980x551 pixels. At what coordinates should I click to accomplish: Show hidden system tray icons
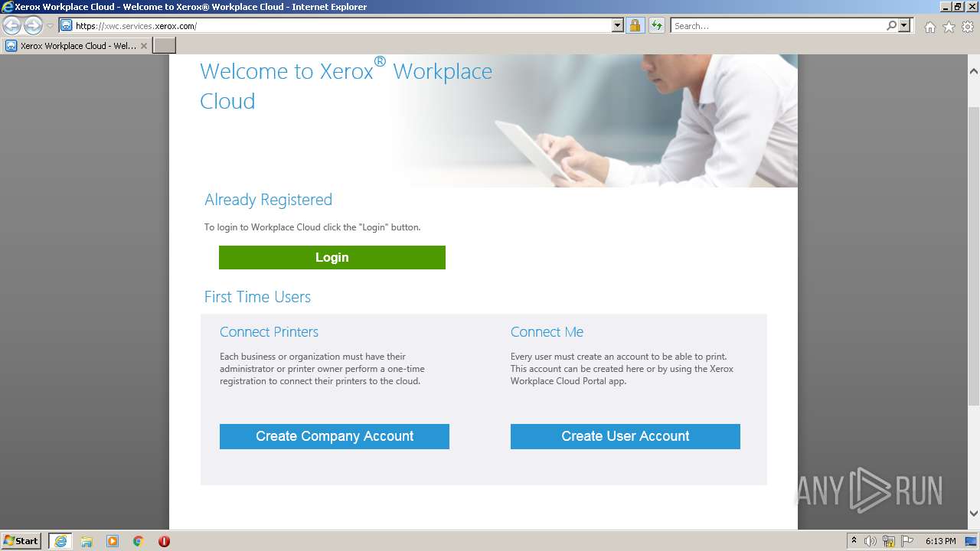point(854,541)
